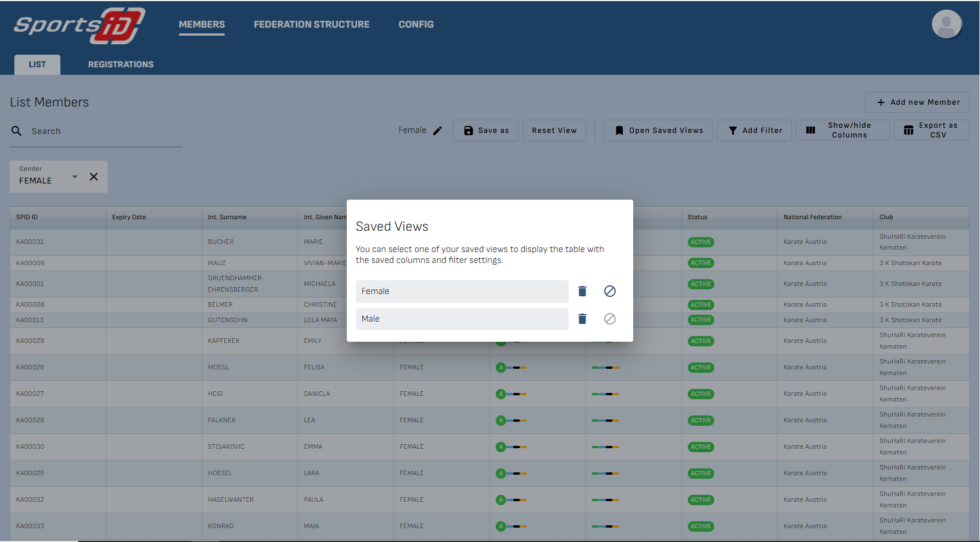Click green A status icon in MOESL row
Viewport: 980px width, 542px height.
pyautogui.click(x=501, y=368)
